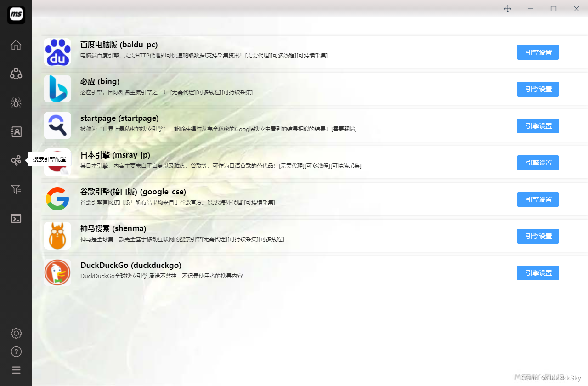588x386 pixels.
Task: Click the MS app logo icon
Action: pos(16,15)
